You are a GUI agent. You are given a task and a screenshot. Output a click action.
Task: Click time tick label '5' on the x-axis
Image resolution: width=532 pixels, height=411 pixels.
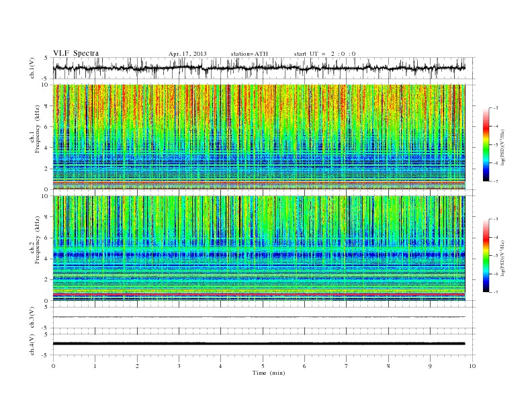[x=263, y=366]
